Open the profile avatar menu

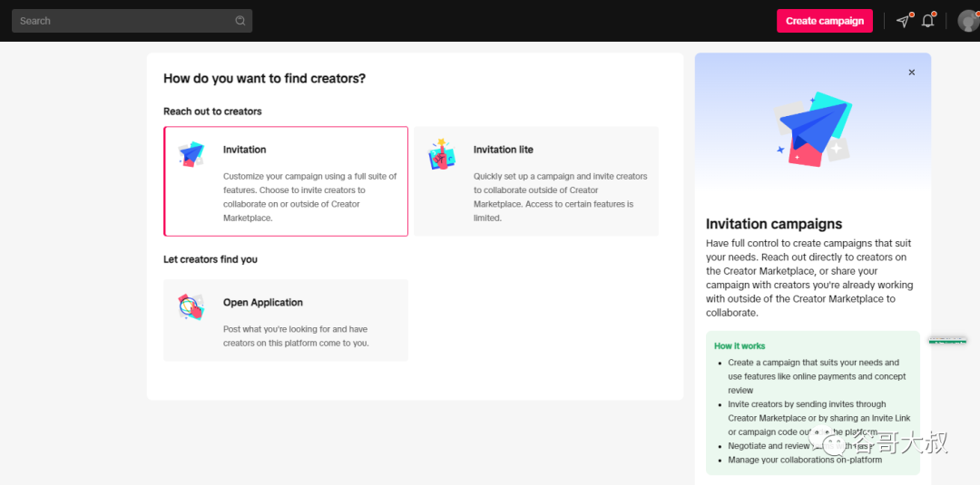(968, 21)
